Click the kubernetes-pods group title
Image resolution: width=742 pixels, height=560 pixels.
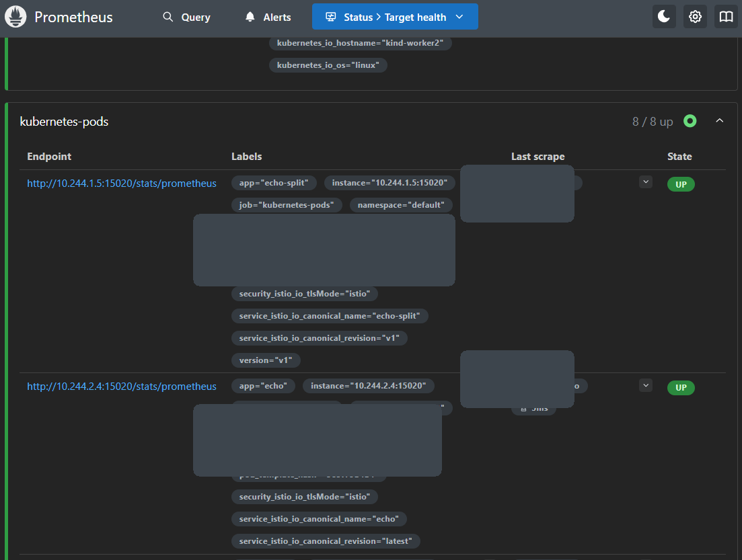(64, 122)
